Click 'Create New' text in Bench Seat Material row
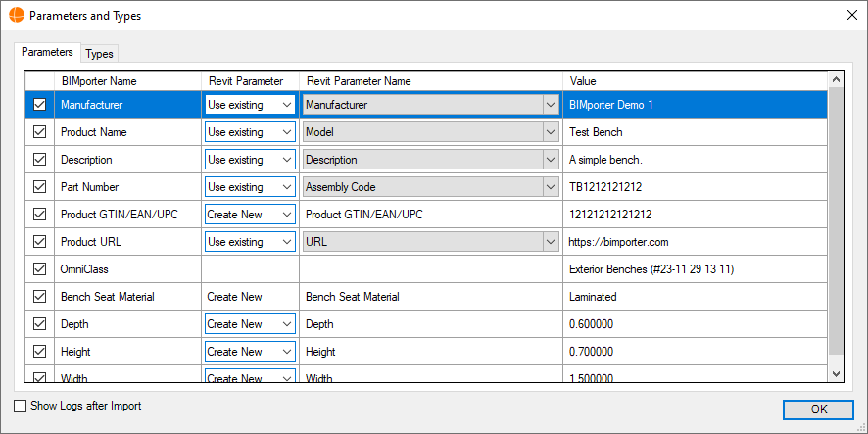Image resolution: width=868 pixels, height=434 pixels. pyautogui.click(x=235, y=297)
